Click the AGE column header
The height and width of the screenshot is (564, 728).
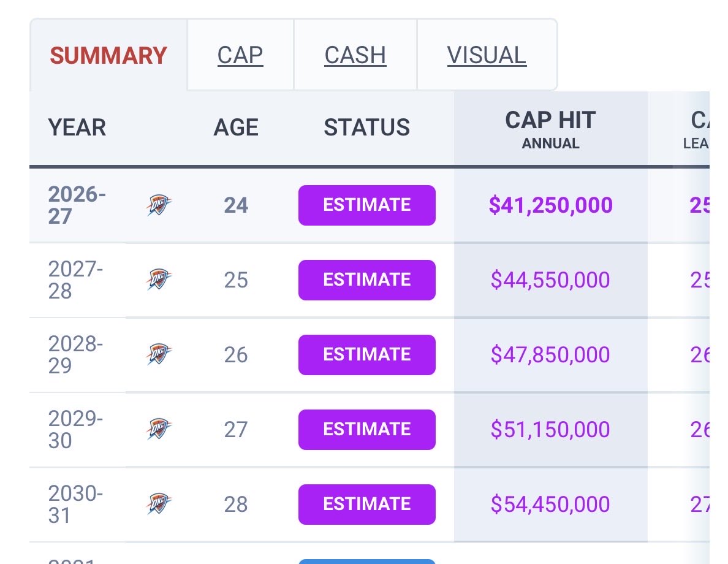pyautogui.click(x=236, y=128)
